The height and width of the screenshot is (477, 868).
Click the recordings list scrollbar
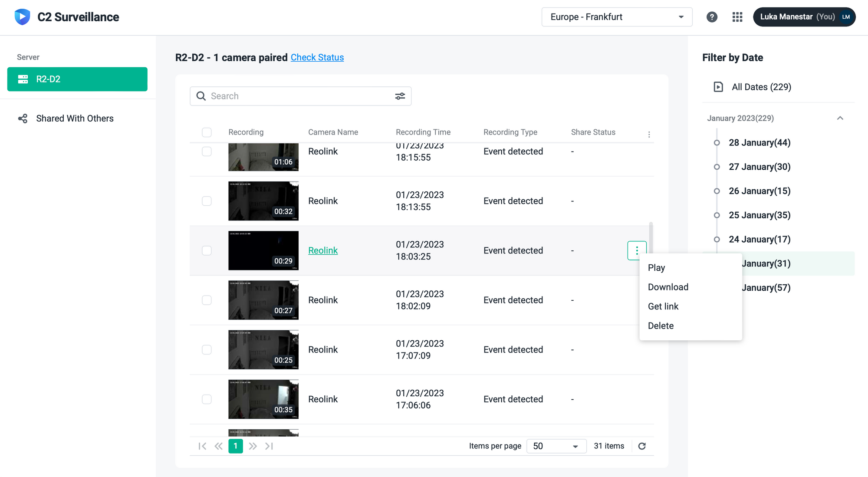coord(651,238)
